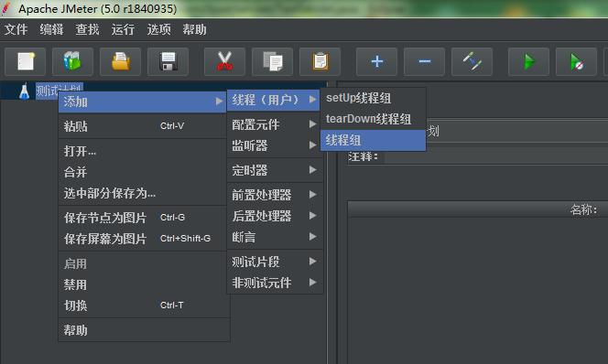This screenshot has width=608, height=364.
Task: Select the test plan flask icon
Action: tap(24, 91)
